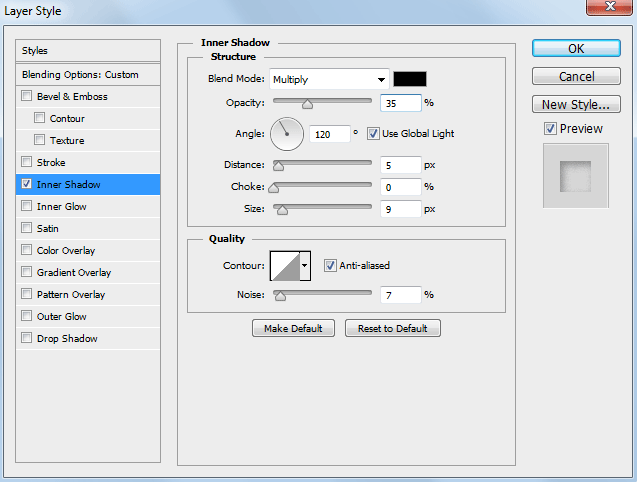Click the New Style... button
This screenshot has width=637, height=482.
tap(576, 104)
